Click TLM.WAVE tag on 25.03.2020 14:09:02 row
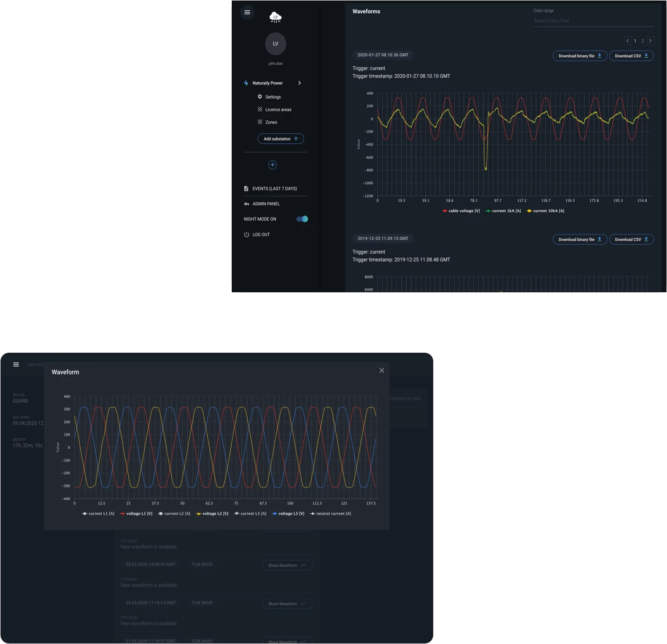Screen dimensions: 667x644 [202, 564]
